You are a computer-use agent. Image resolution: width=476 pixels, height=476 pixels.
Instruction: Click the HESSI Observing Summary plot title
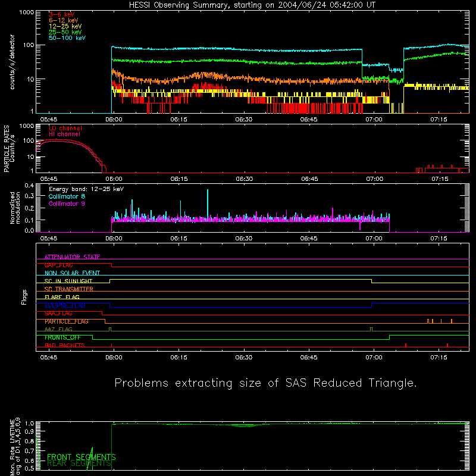(x=252, y=5)
